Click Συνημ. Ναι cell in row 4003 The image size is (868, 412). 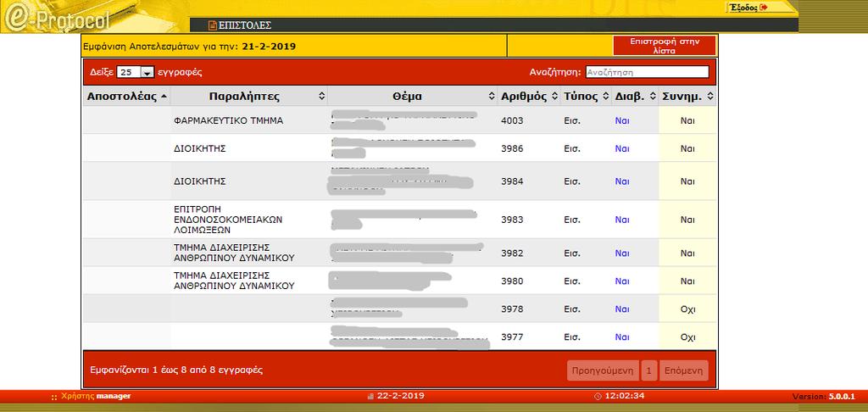(x=687, y=120)
